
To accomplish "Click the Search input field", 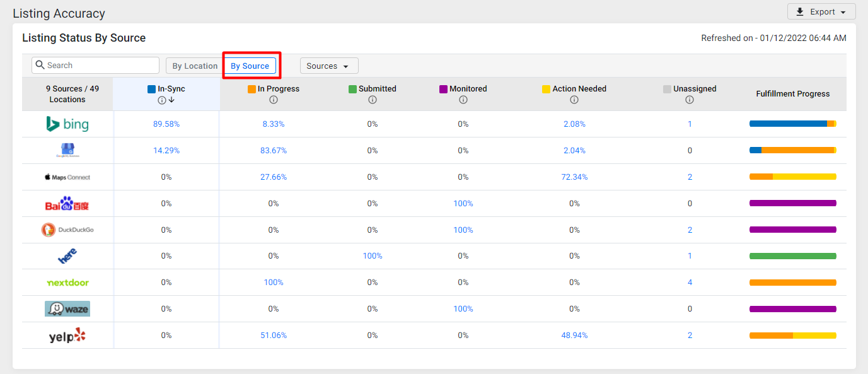I will (x=95, y=65).
